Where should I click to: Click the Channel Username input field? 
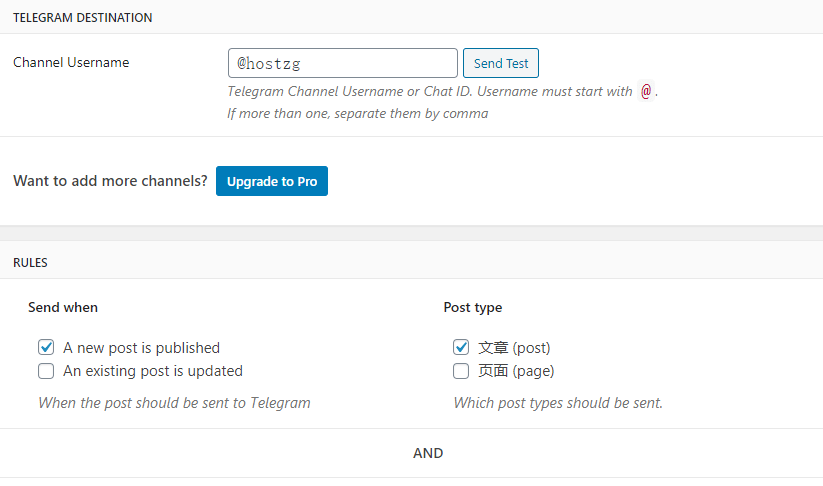(343, 63)
